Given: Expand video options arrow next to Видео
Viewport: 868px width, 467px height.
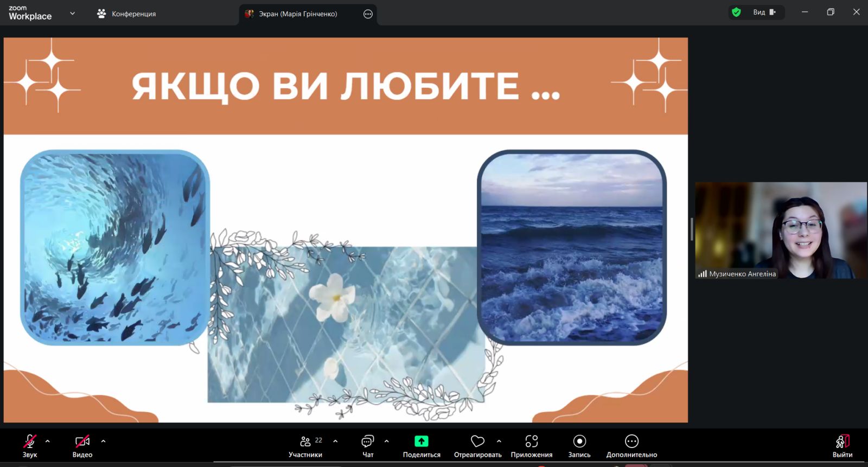Looking at the screenshot, I should [x=103, y=441].
